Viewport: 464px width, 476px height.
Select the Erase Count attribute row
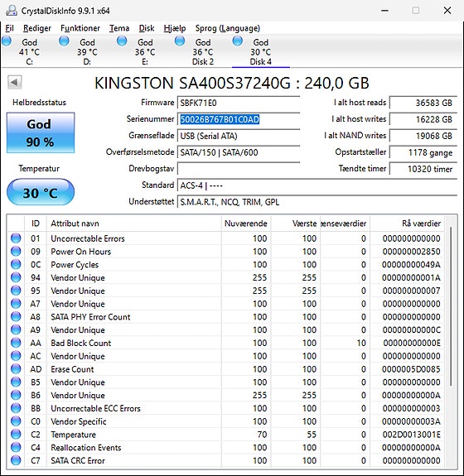click(x=225, y=369)
